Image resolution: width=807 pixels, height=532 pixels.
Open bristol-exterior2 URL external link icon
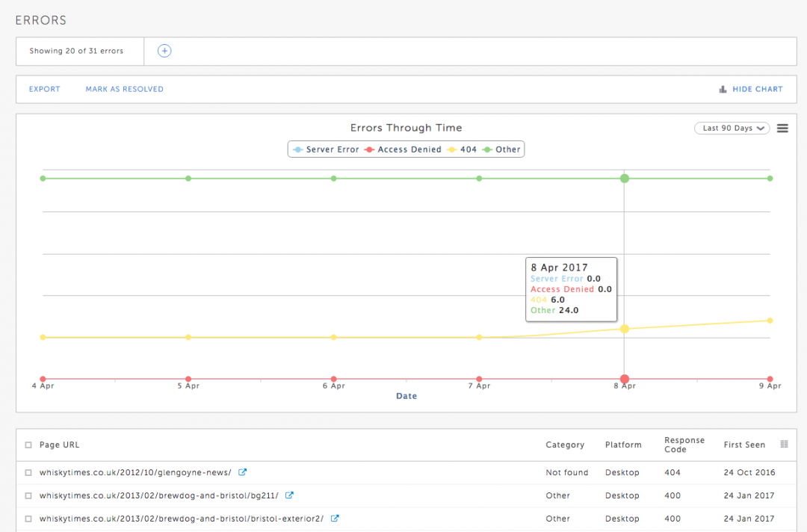click(335, 518)
